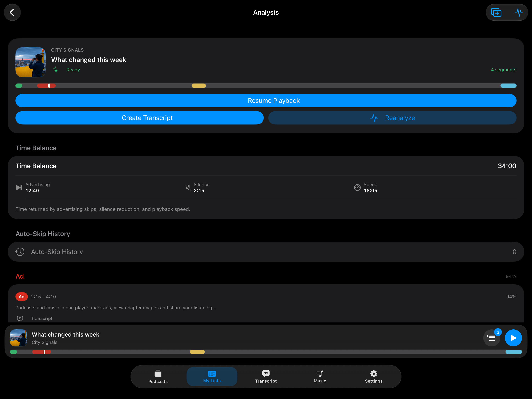The height and width of the screenshot is (399, 532).
Task: Click the '4 segments' label
Action: [503, 70]
